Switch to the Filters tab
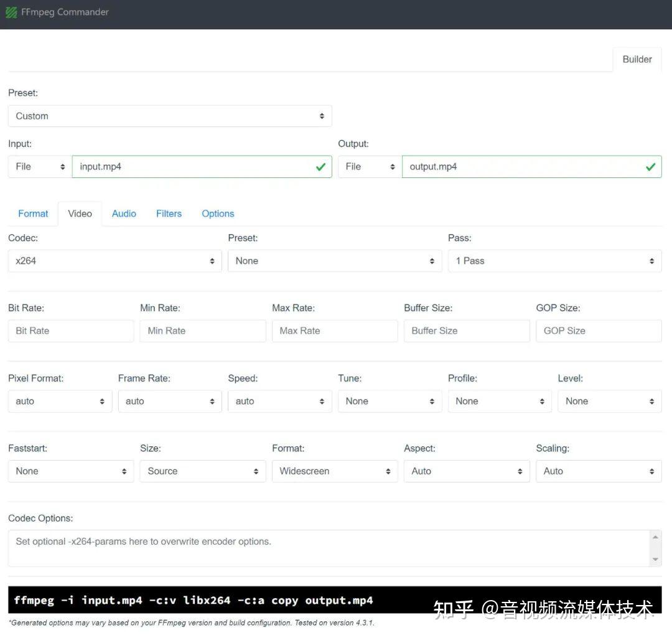 169,213
